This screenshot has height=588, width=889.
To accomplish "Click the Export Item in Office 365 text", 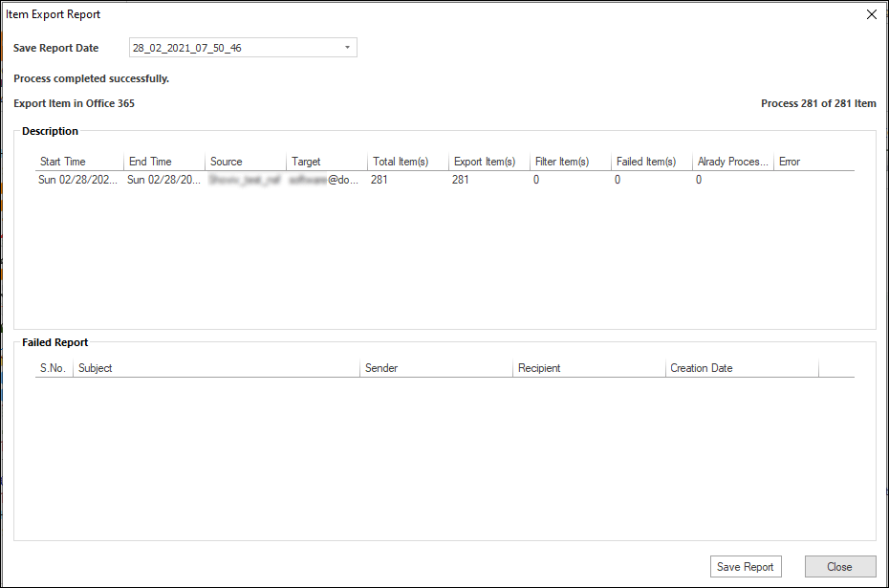I will click(75, 103).
